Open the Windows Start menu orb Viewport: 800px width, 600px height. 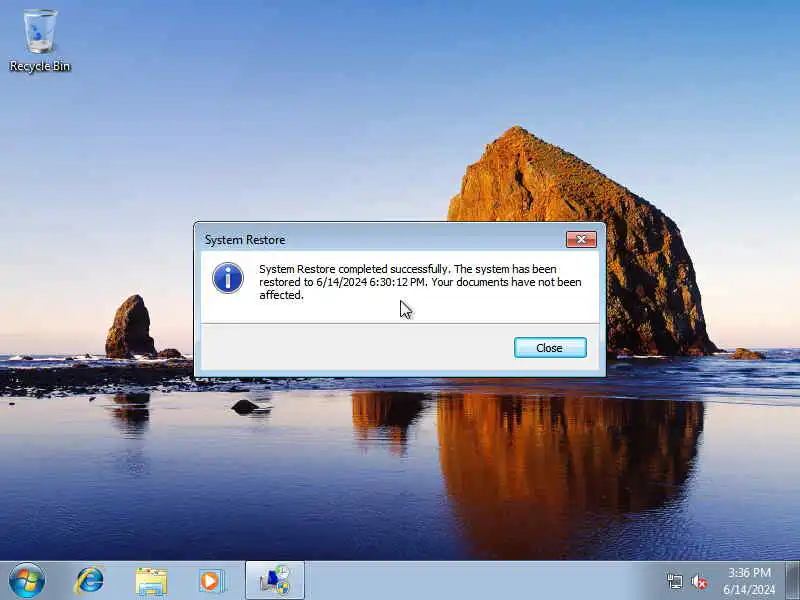[27, 581]
